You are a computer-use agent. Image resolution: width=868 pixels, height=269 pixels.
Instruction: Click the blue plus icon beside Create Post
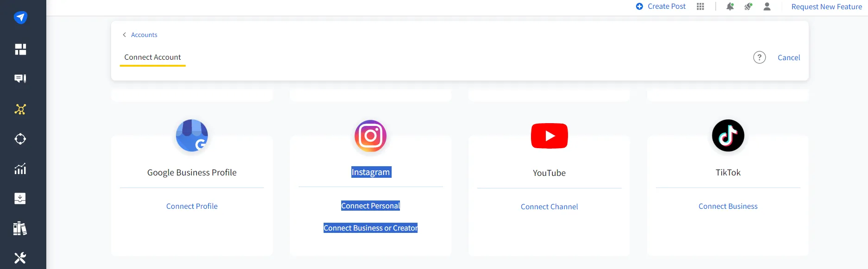click(x=639, y=6)
